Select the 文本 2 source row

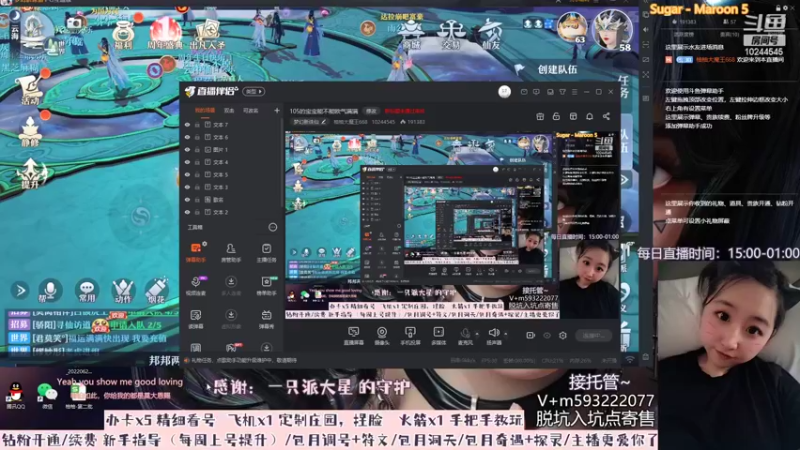232,212
